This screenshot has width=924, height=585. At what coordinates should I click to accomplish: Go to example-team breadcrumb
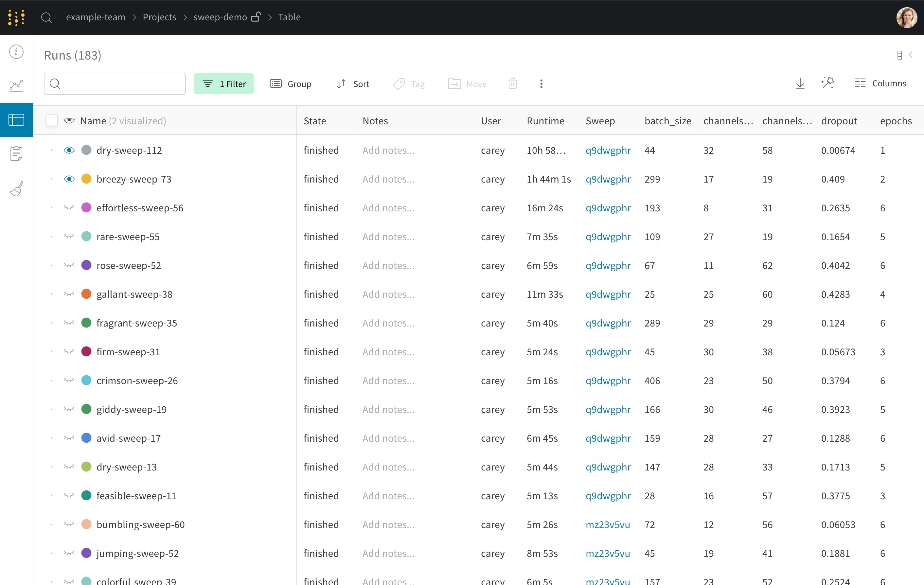pos(96,17)
